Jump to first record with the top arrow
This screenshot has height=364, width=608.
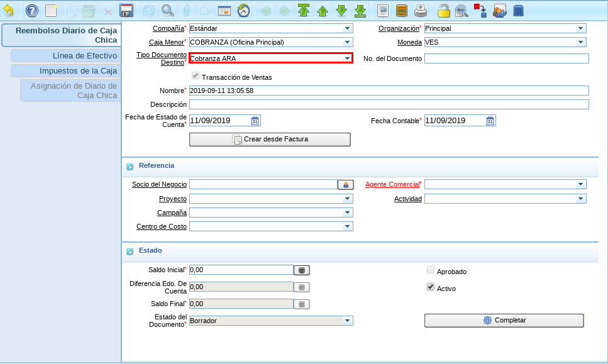pos(304,11)
